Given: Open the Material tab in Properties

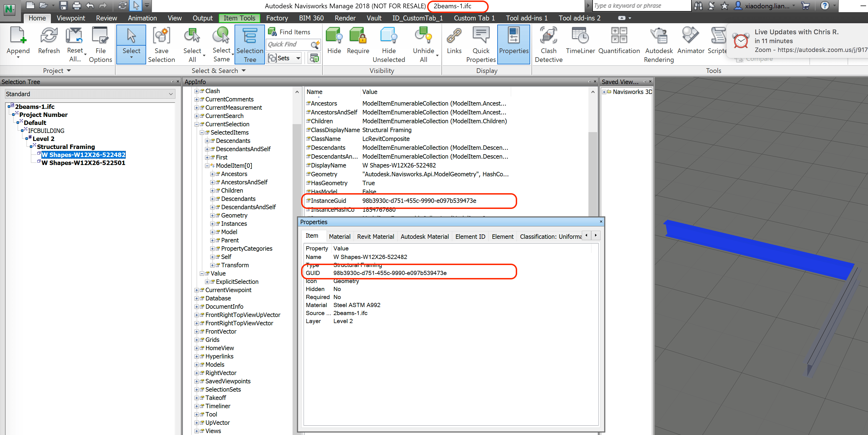Looking at the screenshot, I should (340, 236).
